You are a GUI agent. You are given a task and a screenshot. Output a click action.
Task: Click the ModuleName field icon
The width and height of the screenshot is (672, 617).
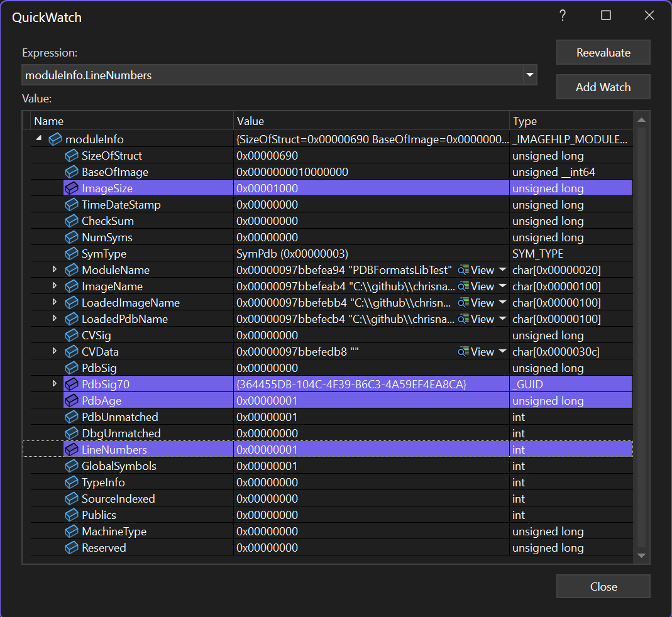pyautogui.click(x=72, y=270)
